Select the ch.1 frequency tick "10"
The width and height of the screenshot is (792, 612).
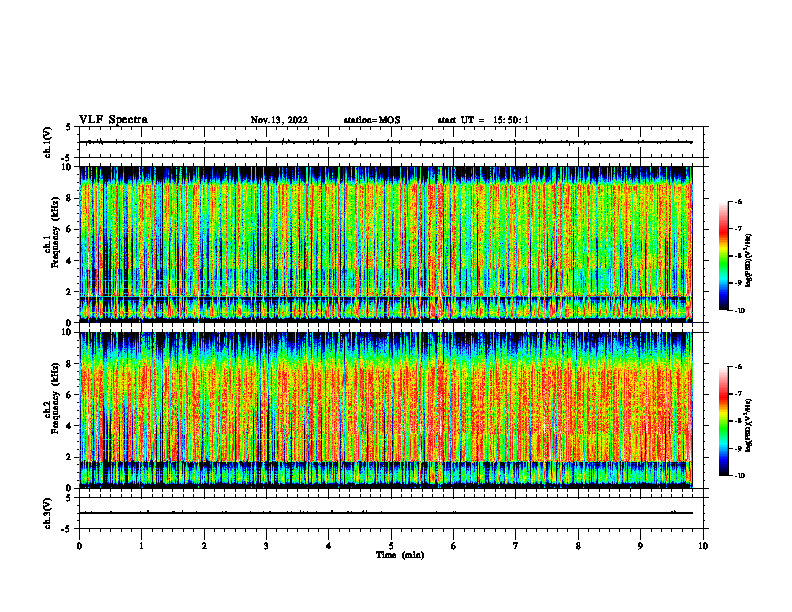(69, 167)
